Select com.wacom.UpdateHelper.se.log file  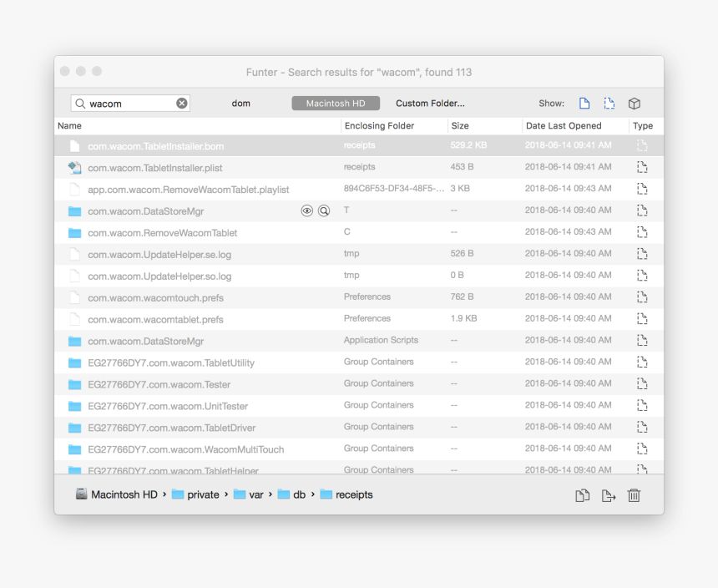coord(359,254)
